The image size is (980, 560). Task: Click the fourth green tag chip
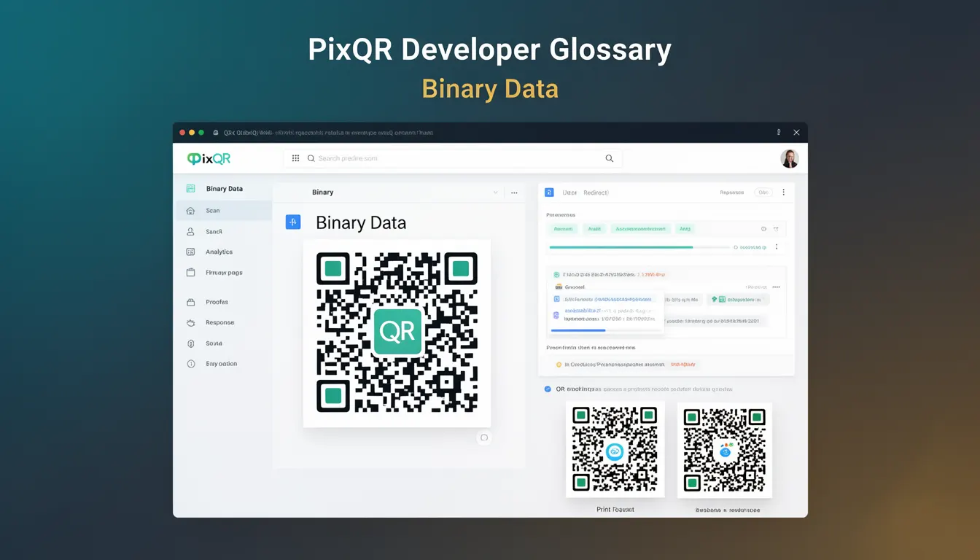[x=685, y=229]
